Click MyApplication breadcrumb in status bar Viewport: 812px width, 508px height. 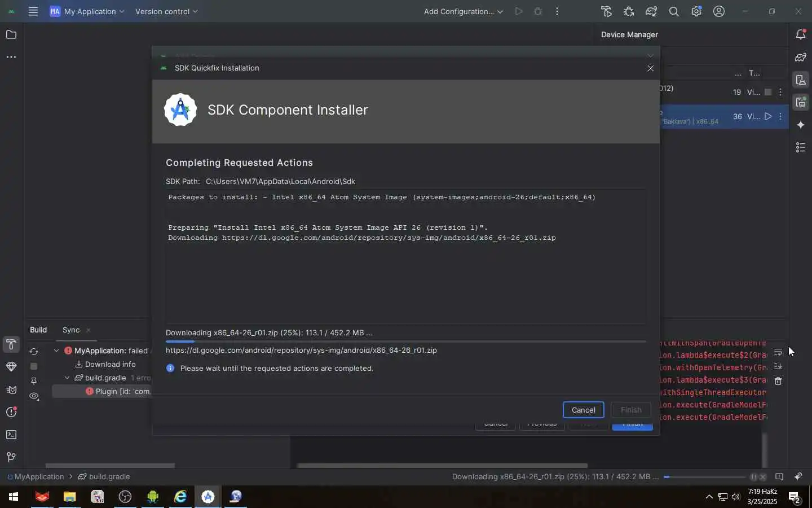tap(36, 477)
